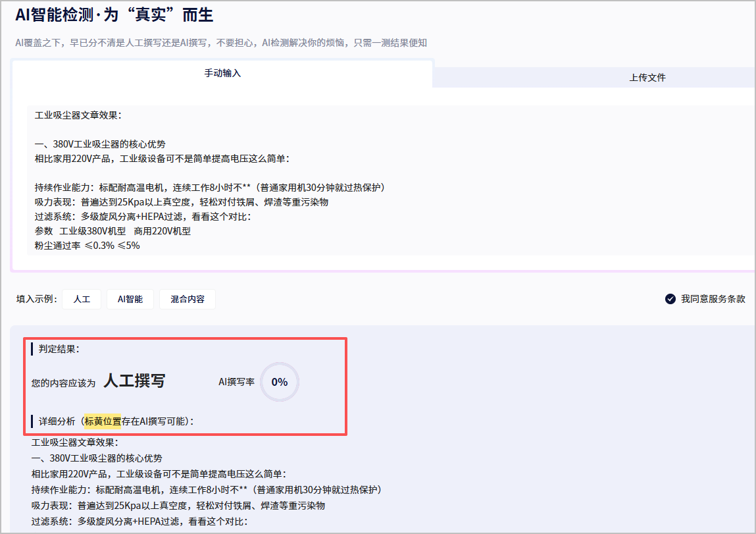
Task: Click the yellow-highlighted 标黄位置 text
Action: (102, 421)
